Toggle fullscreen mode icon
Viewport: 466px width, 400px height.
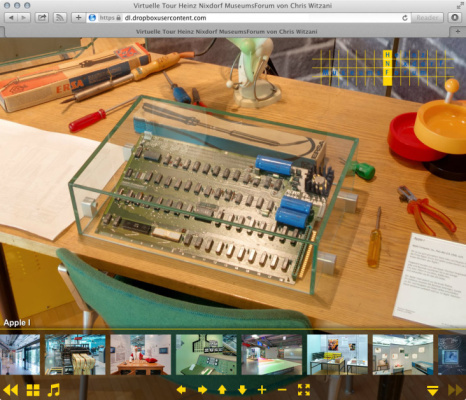click(304, 390)
